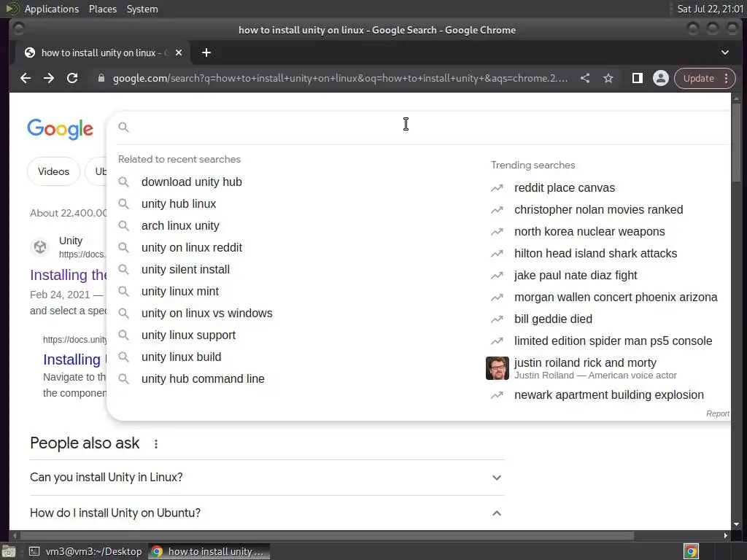747x560 pixels.
Task: Choose suggestion 'unity hub command line'
Action: 203,379
